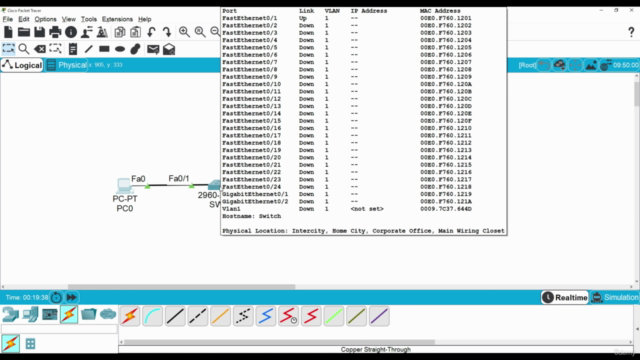The height and width of the screenshot is (360, 640).
Task: Click the Power Cycle Devices button
Action: 56,298
